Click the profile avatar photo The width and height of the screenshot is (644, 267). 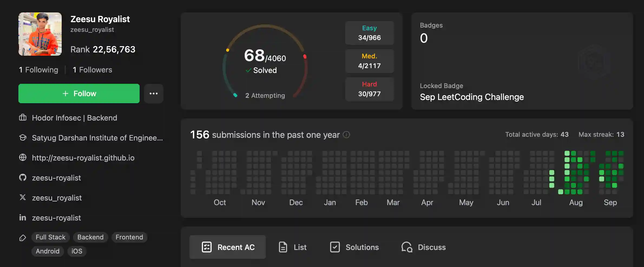[x=40, y=34]
